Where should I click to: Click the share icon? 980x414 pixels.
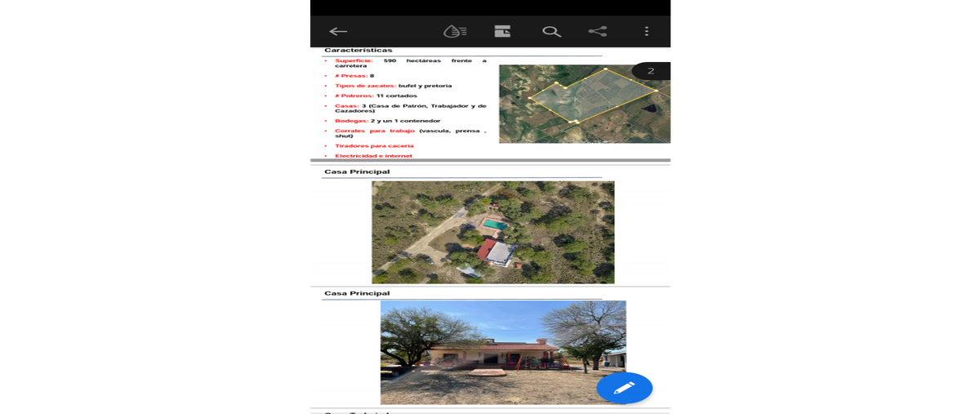point(598,32)
